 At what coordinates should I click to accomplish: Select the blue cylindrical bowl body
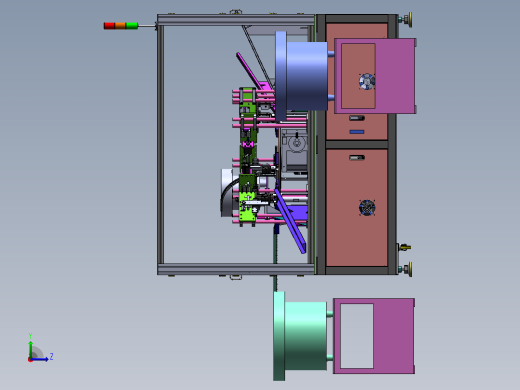(307, 76)
